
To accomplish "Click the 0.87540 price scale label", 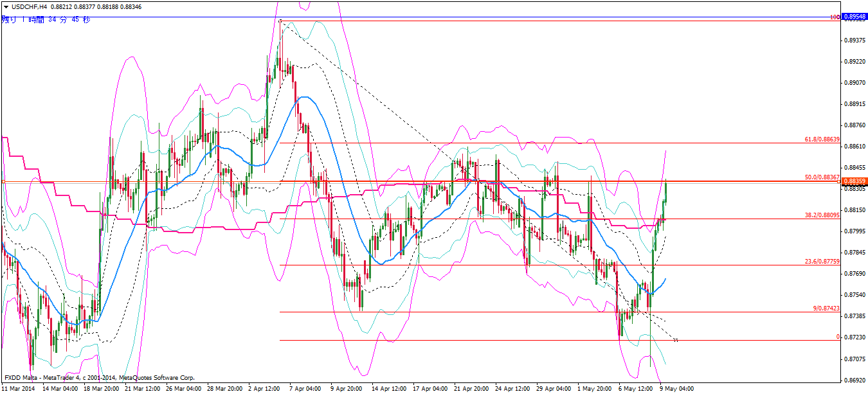I will pyautogui.click(x=854, y=295).
